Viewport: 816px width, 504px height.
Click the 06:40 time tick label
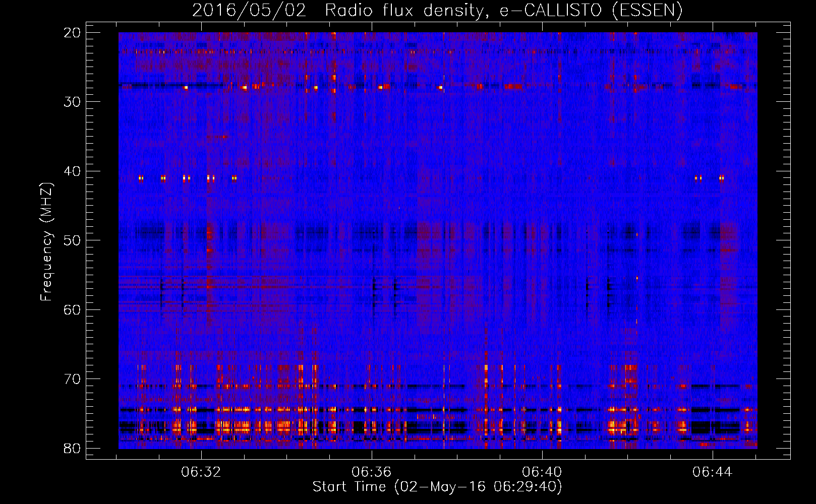[x=542, y=472]
